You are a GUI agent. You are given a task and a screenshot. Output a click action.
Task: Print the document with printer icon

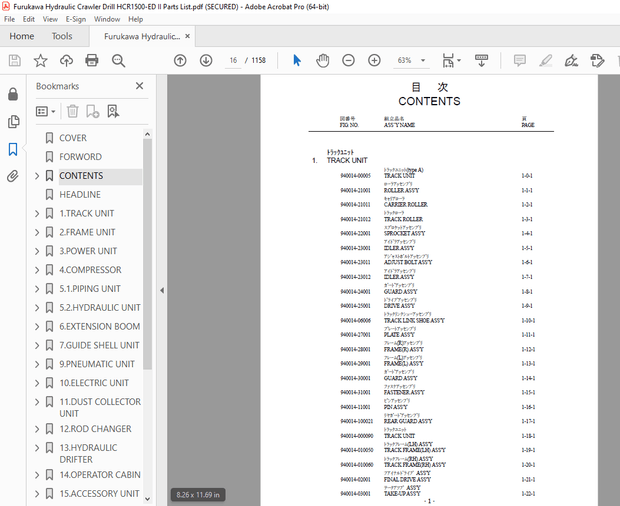tap(92, 60)
